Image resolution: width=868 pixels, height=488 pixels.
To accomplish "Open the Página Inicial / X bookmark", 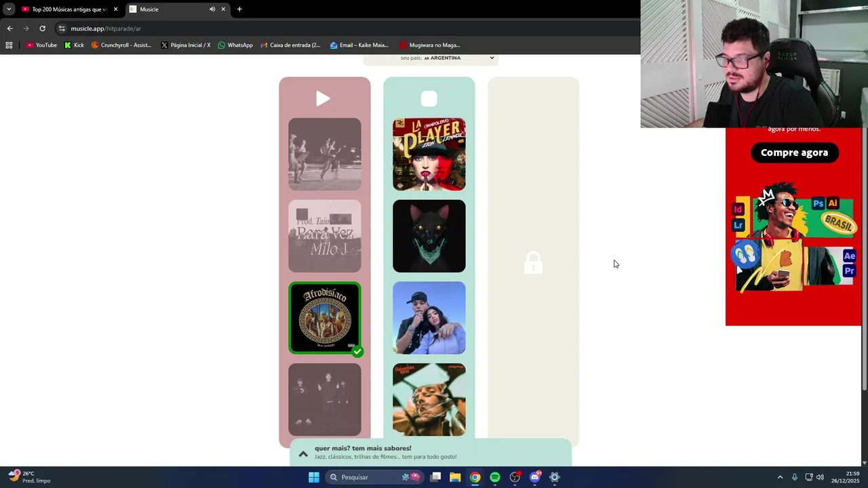I will point(186,45).
